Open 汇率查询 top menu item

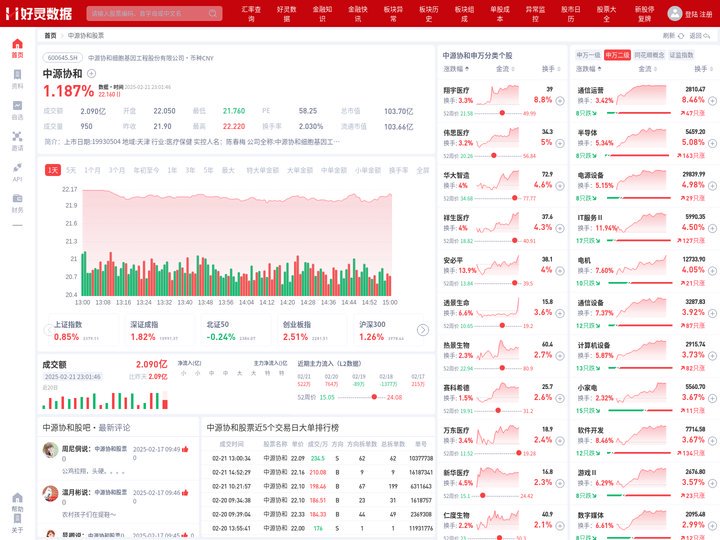point(251,14)
